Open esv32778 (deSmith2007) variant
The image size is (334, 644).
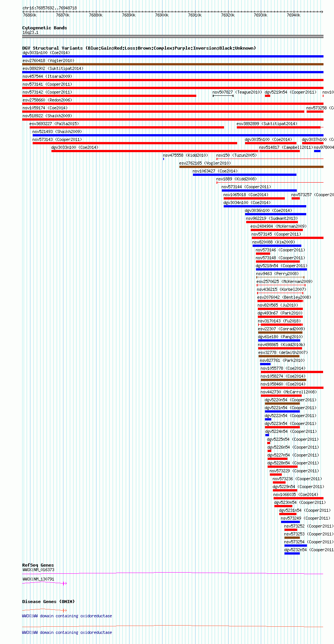tap(283, 352)
